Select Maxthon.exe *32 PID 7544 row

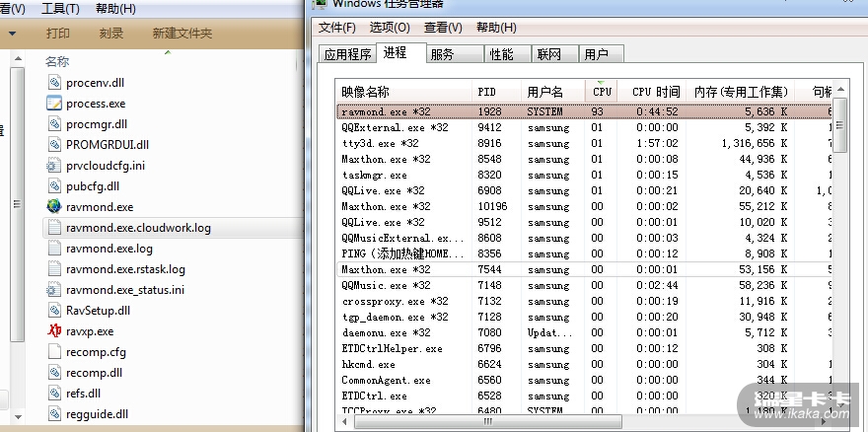click(584, 269)
